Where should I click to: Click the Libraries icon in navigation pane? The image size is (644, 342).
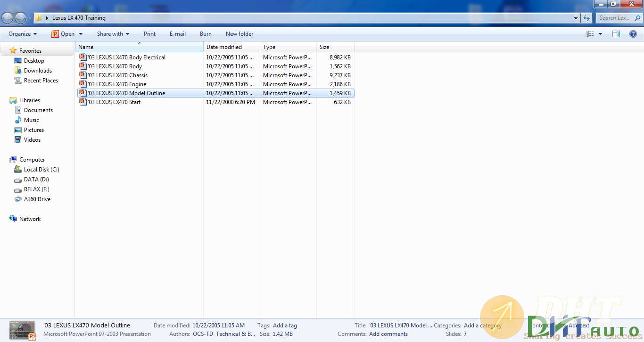coord(13,100)
